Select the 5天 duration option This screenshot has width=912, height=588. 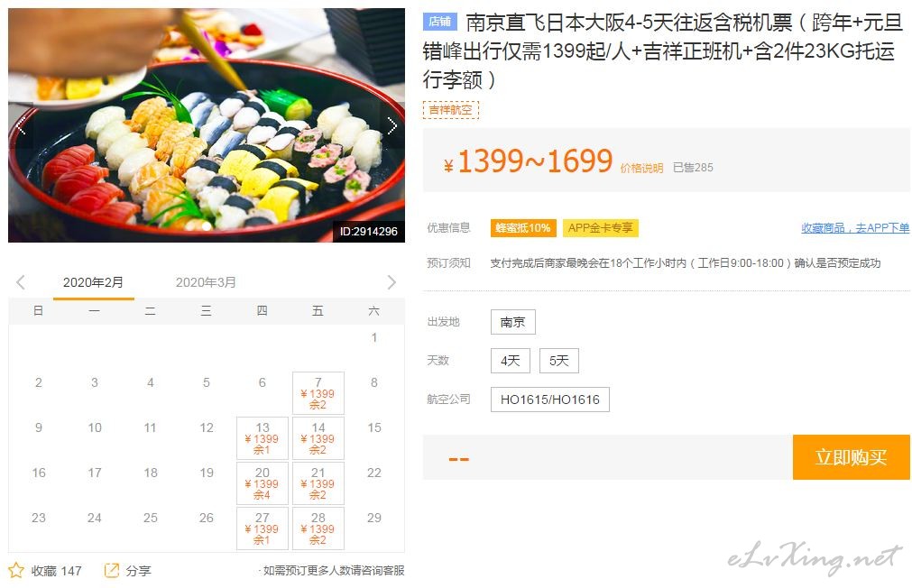(559, 361)
